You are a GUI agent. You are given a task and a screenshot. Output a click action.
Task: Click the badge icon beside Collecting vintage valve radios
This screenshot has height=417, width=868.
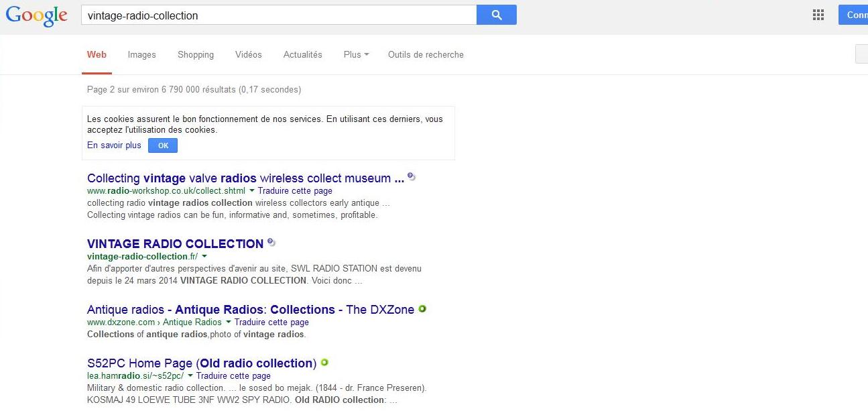point(412,177)
